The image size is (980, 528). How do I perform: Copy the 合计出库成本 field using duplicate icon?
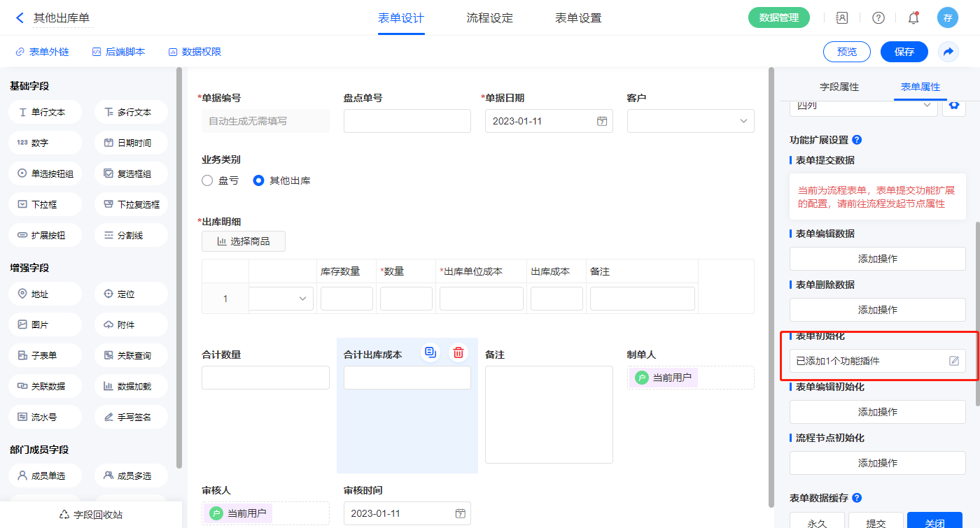[430, 352]
